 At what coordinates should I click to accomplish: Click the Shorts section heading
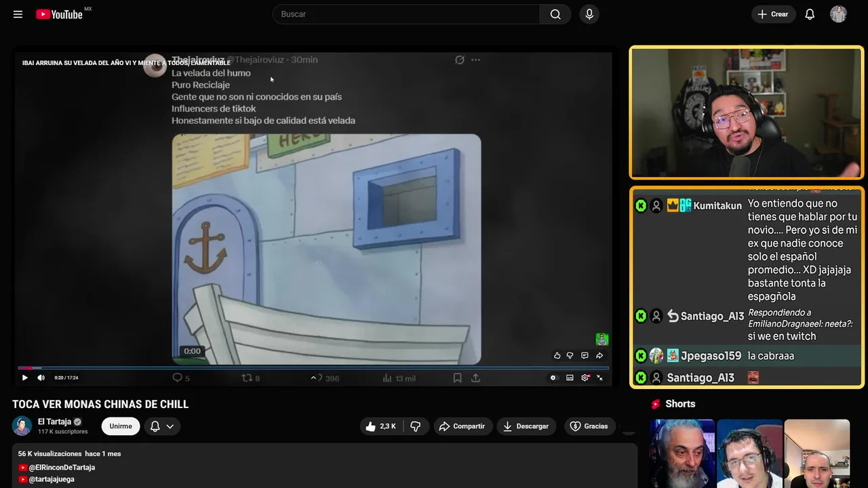point(680,404)
